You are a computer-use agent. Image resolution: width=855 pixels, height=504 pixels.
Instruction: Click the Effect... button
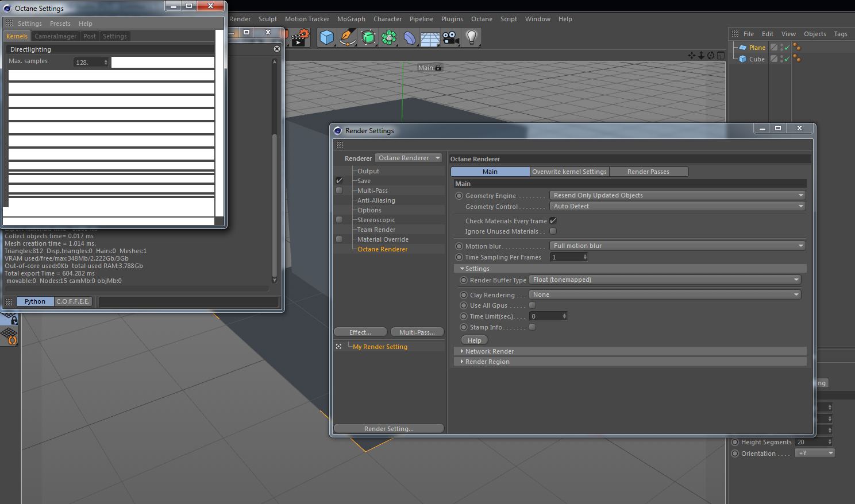click(360, 332)
